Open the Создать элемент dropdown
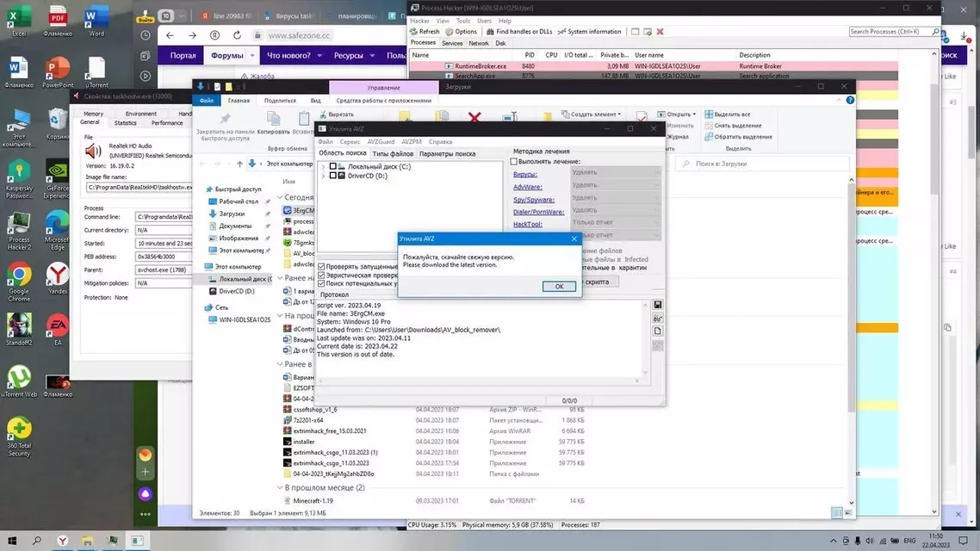The width and height of the screenshot is (980, 551). pos(592,115)
